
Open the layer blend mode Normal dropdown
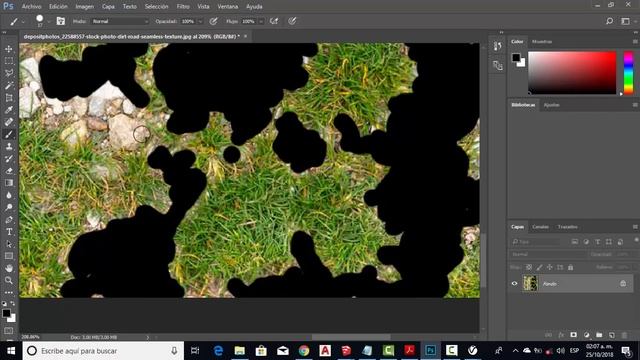[x=548, y=254]
